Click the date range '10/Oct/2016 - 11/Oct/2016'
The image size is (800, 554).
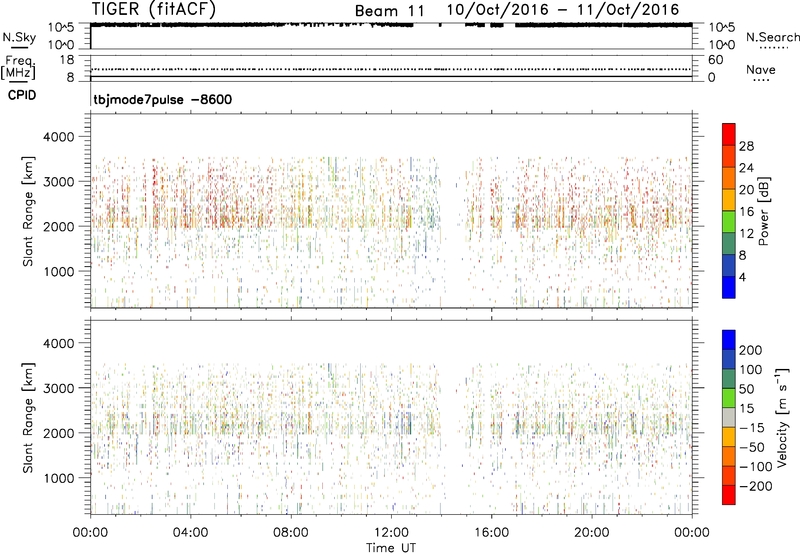[x=563, y=10]
